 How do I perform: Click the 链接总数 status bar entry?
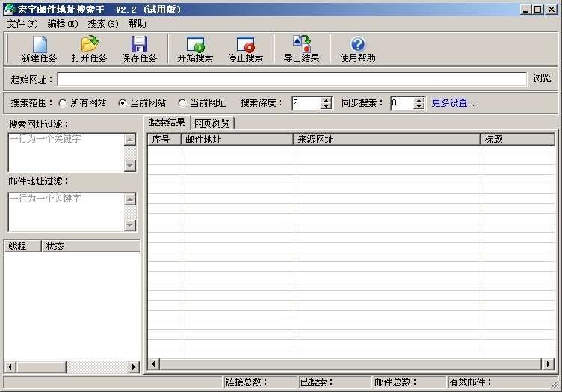(x=260, y=382)
